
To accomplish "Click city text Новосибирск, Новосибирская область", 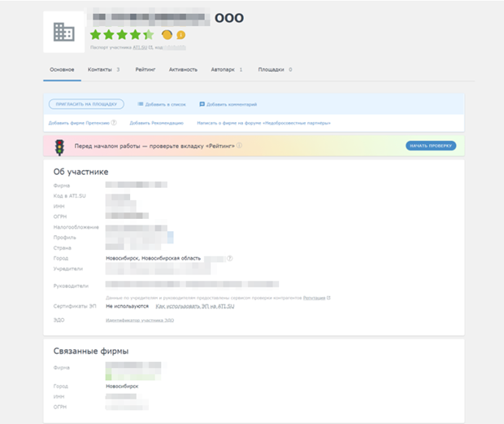I will pyautogui.click(x=154, y=258).
